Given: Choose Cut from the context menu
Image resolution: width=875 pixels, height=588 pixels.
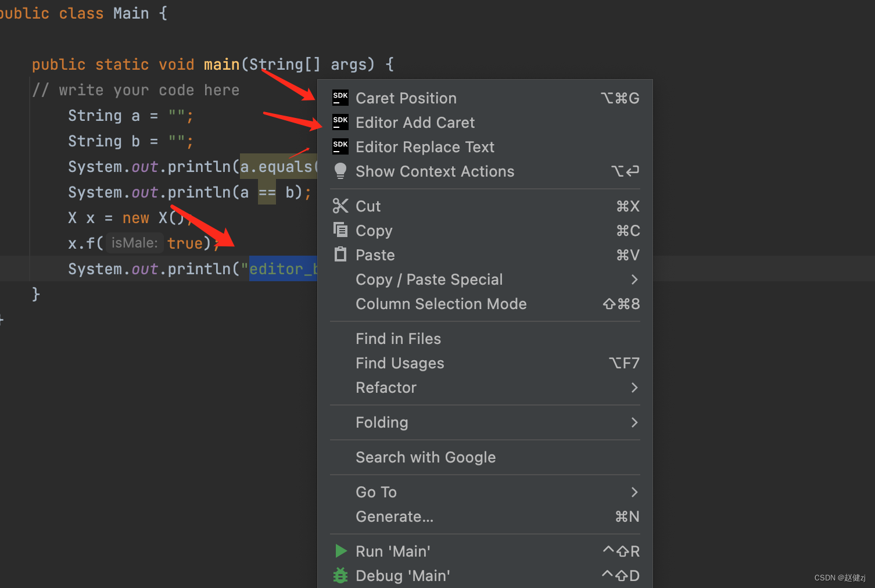Looking at the screenshot, I should (485, 206).
